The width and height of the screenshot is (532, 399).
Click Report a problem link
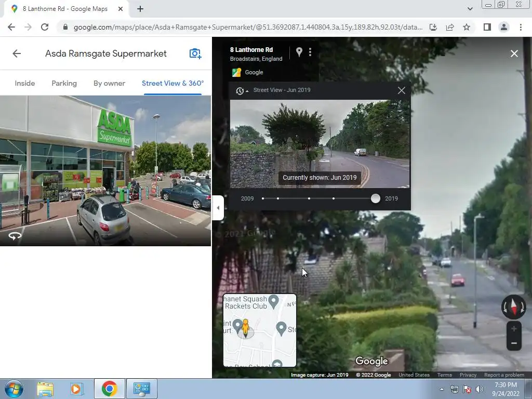click(504, 375)
